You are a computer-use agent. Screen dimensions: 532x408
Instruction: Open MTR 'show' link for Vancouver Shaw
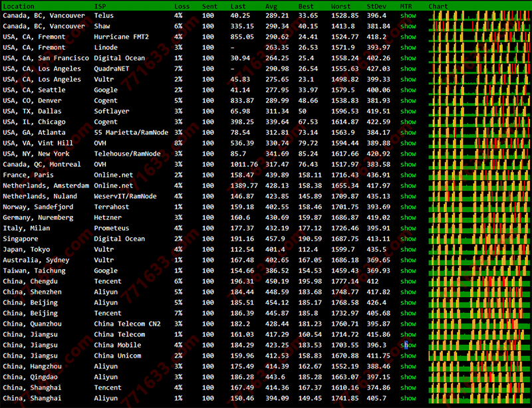[408, 26]
